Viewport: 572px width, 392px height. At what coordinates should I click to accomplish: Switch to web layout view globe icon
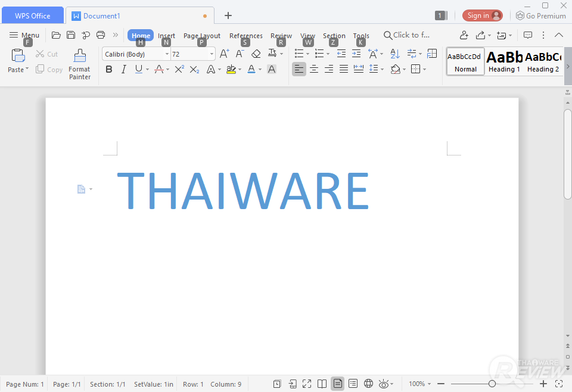coord(368,384)
